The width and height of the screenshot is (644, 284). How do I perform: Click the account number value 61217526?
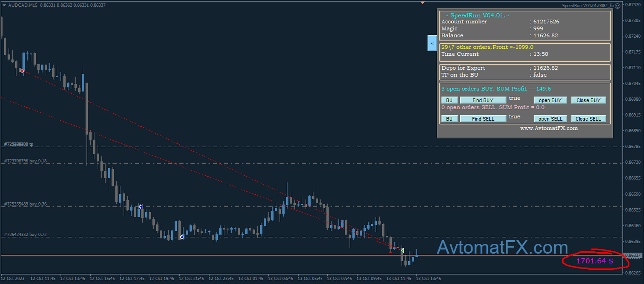[546, 22]
